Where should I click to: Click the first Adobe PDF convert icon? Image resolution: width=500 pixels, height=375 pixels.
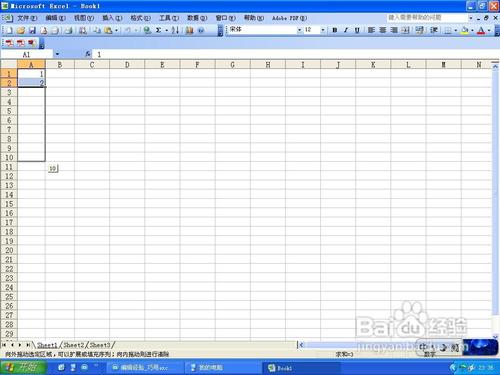(9, 43)
